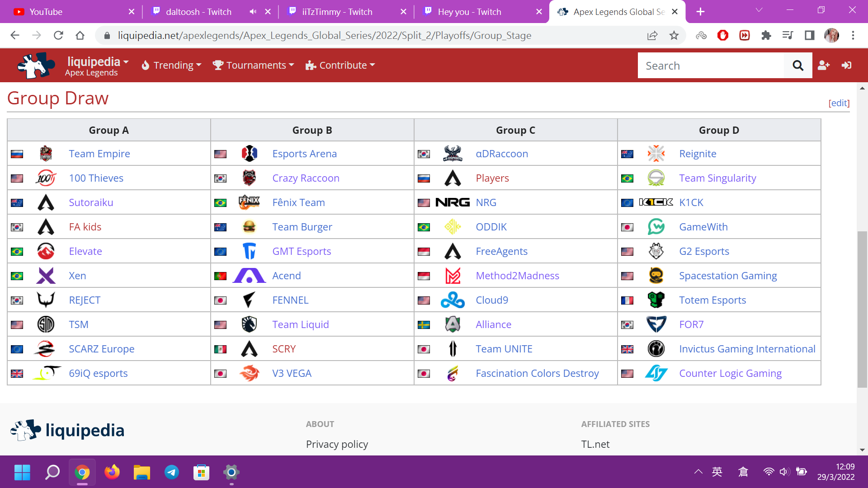Click the create account icon

click(x=824, y=66)
